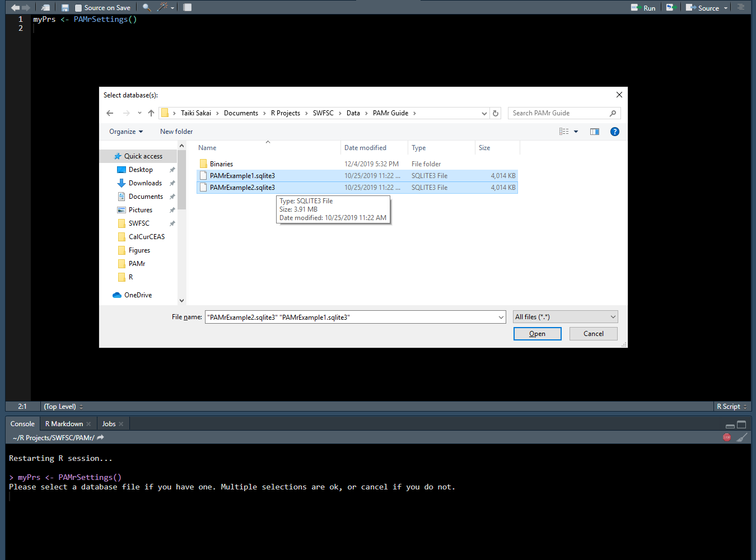Expand the File name history dropdown
Viewport: 756px width, 560px height.
pos(501,318)
